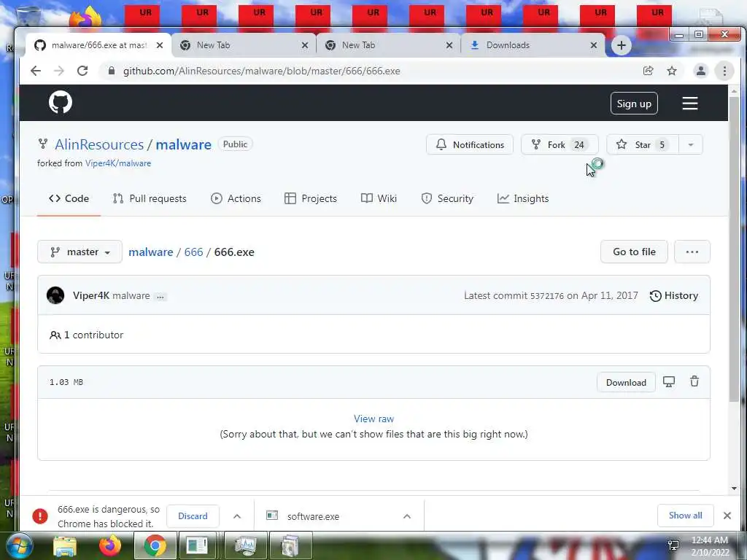Close the Downloads tab

594,45
